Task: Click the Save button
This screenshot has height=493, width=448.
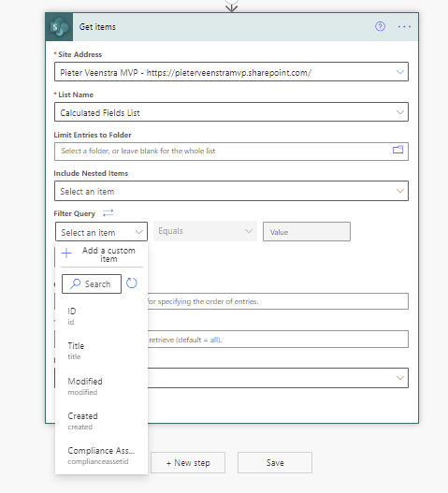Action: pyautogui.click(x=275, y=462)
